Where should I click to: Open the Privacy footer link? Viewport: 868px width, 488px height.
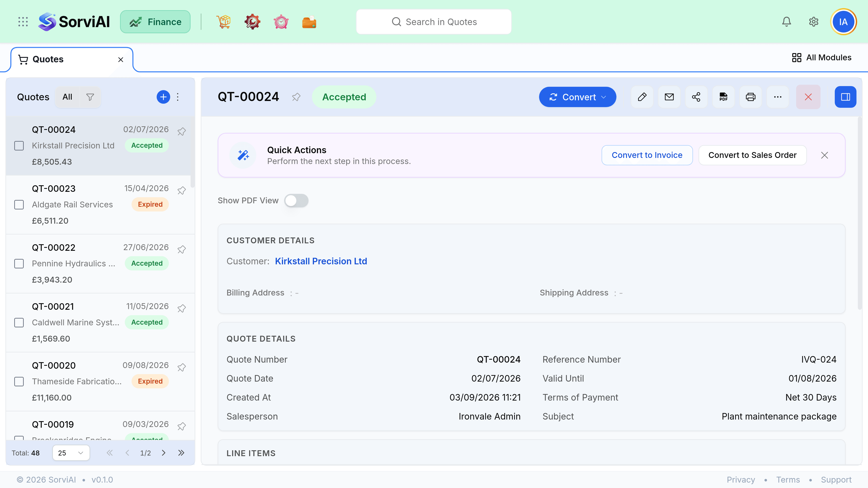tap(741, 480)
